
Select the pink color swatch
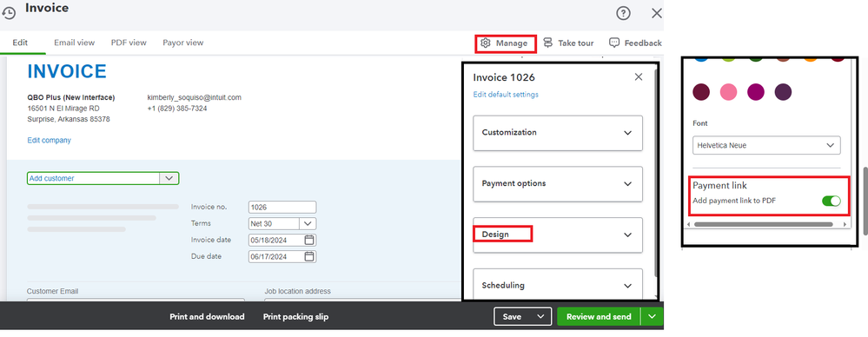[728, 92]
